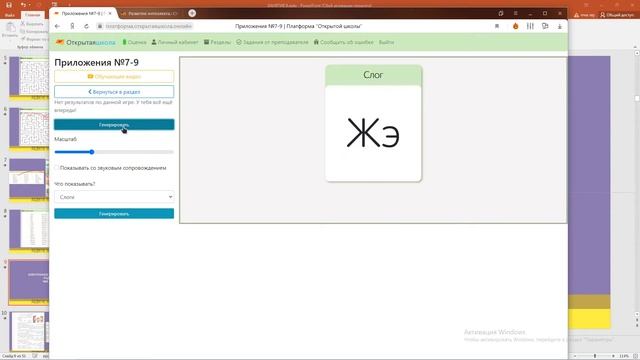The height and width of the screenshot is (360, 640).
Task: Open the Разделы menu item
Action: [x=218, y=42]
